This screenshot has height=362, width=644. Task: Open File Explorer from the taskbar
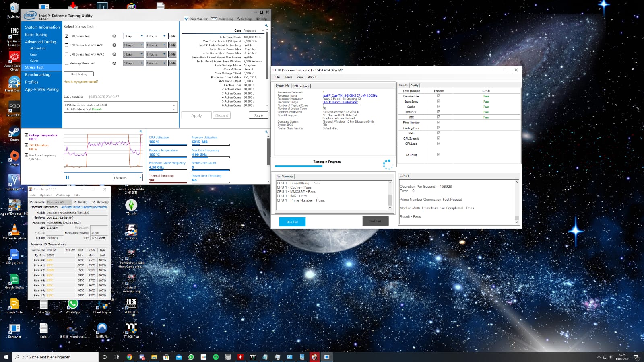point(154,357)
